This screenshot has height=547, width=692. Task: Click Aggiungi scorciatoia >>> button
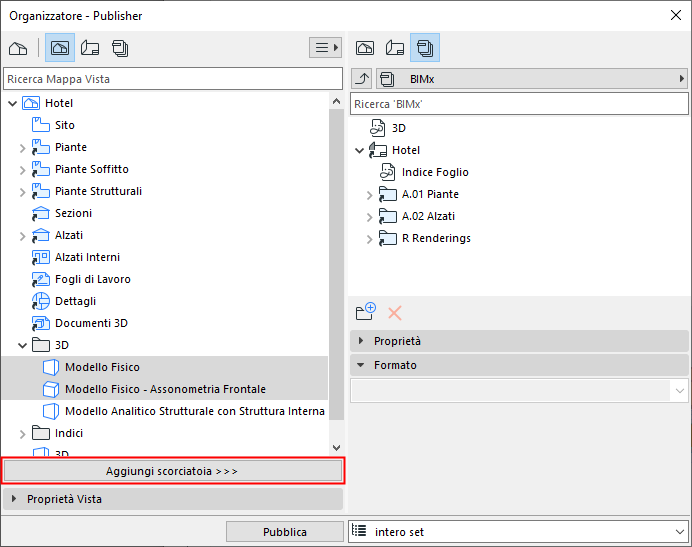point(173,471)
